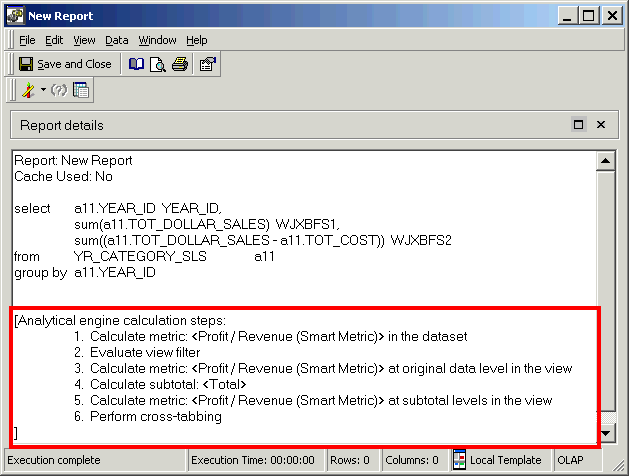Click the Save and Close button
Viewport: 629px width, 476px height.
click(x=65, y=64)
